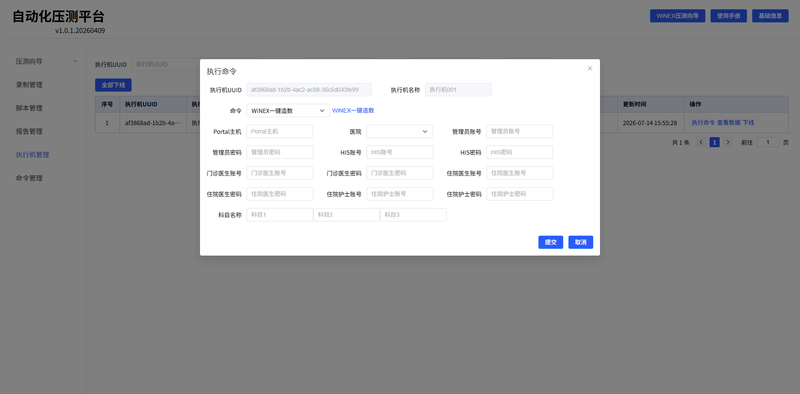
Task: Open the 医院 dropdown
Action: [x=399, y=131]
